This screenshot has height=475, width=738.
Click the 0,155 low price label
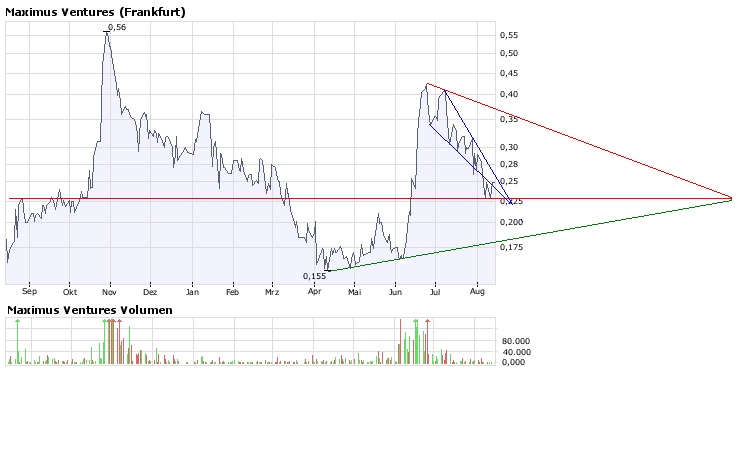point(314,276)
